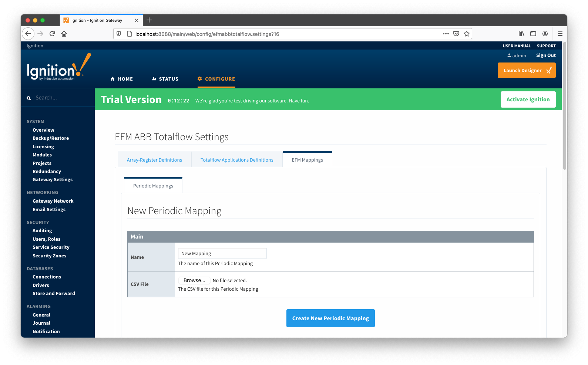Viewport: 588px width, 365px height.
Task: Click Browse to choose CSV file
Action: 194,280
